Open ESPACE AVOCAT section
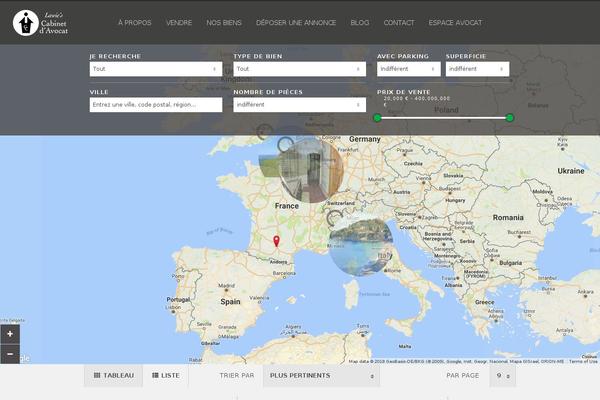The width and height of the screenshot is (600, 400). point(455,23)
